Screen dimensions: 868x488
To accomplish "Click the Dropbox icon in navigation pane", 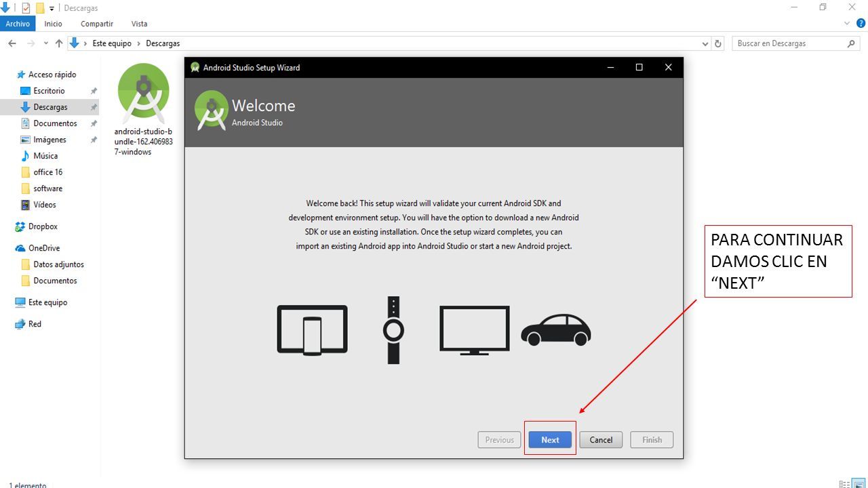I will 20,226.
